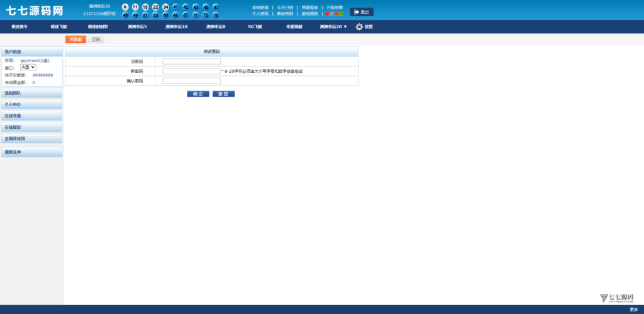The image size is (644, 314).
Task: Select the green theme color swatch
Action: [341, 13]
